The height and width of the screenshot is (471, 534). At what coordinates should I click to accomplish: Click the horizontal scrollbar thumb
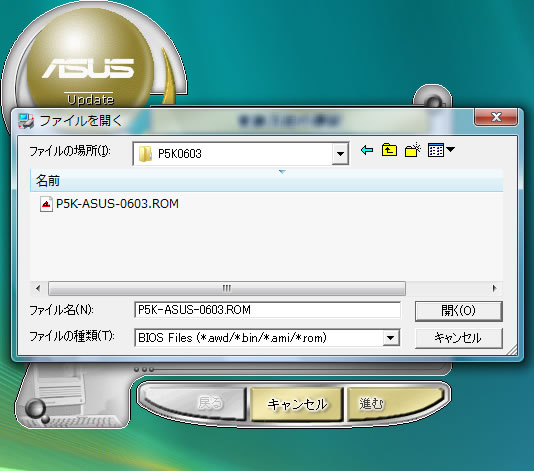[227, 288]
